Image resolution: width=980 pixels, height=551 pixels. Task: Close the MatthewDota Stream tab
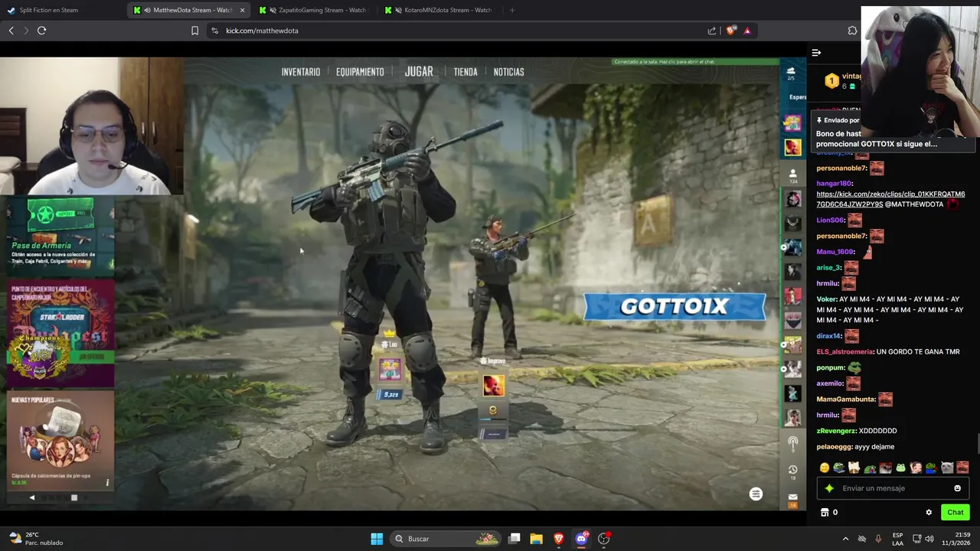coord(243,10)
